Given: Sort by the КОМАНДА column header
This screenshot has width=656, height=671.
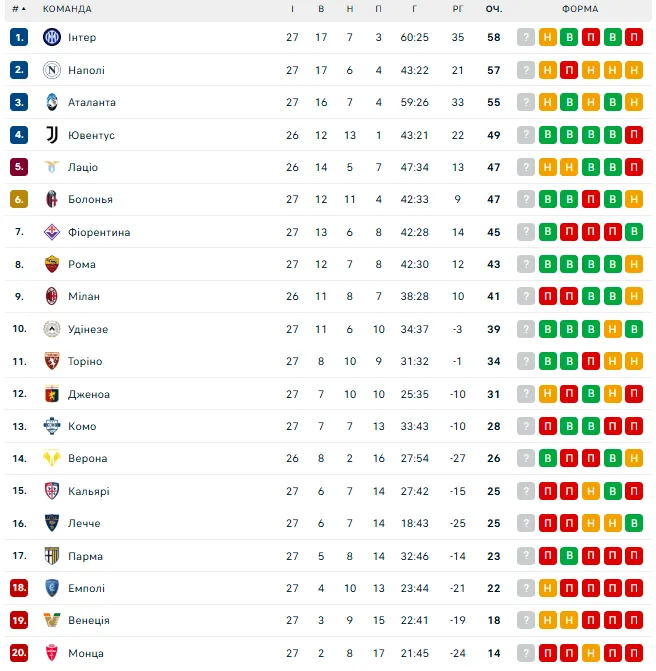Looking at the screenshot, I should click(x=67, y=9).
